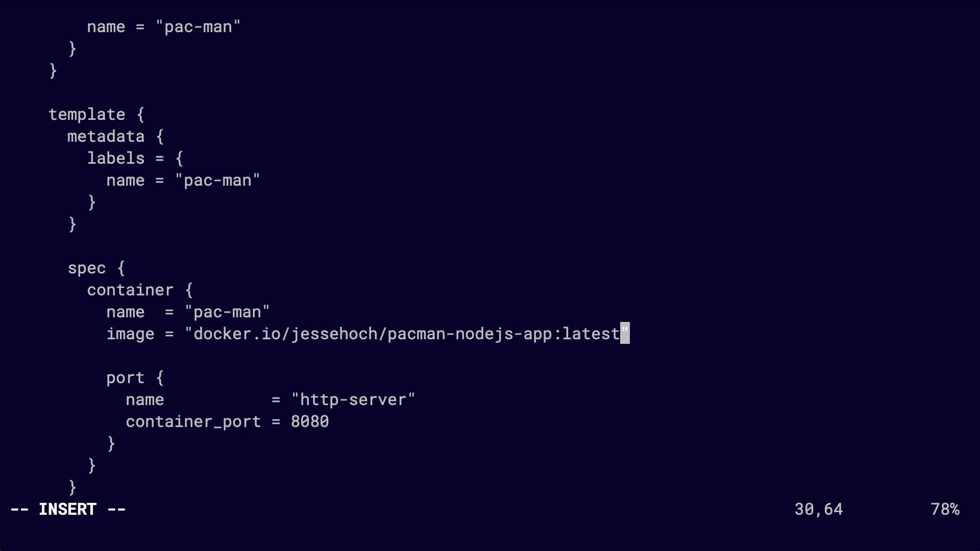Viewport: 980px width, 551px height.
Task: Place cursor on the metadata keyword
Action: pos(106,137)
